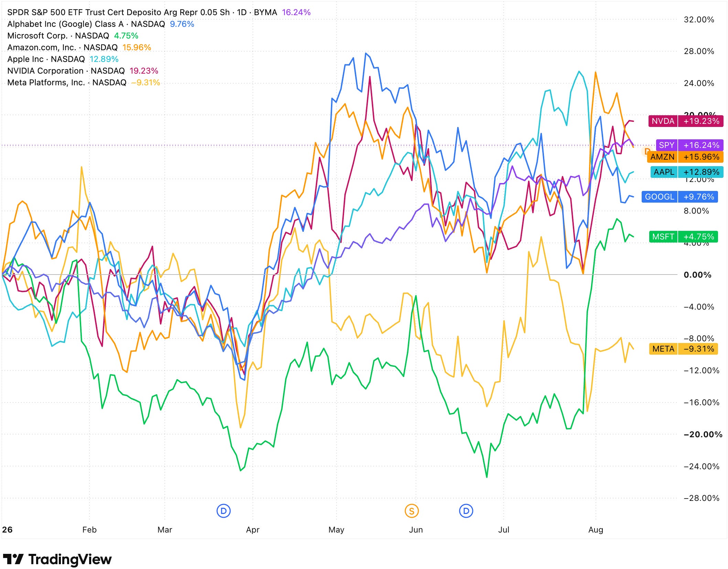Select the MSFT +4.75% price label

tap(684, 237)
